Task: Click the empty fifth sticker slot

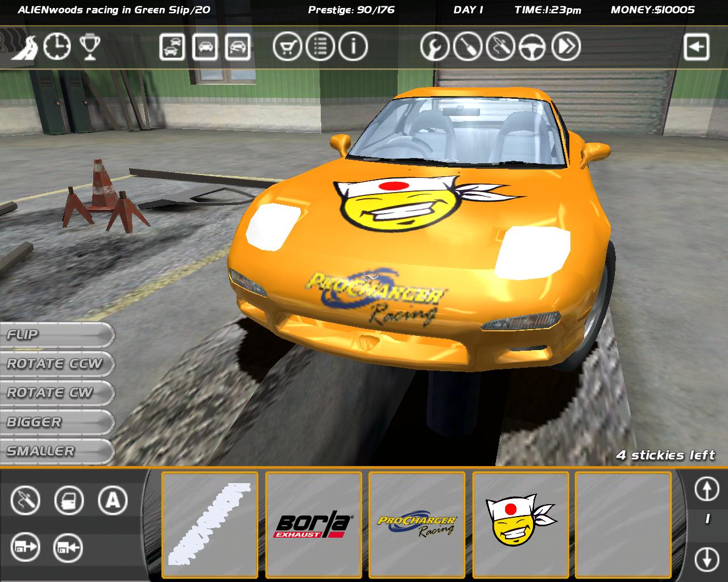Action: [x=623, y=525]
